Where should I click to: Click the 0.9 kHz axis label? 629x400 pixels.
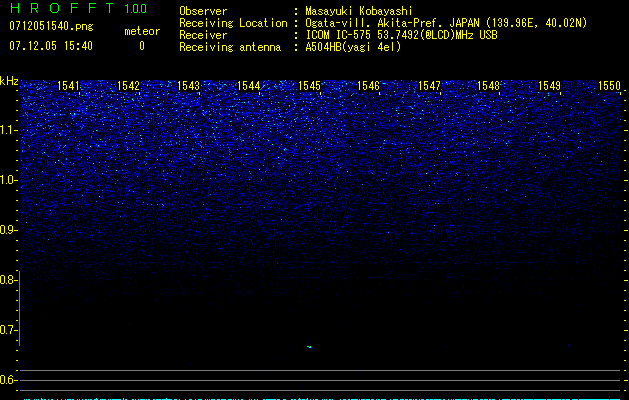pyautogui.click(x=8, y=230)
